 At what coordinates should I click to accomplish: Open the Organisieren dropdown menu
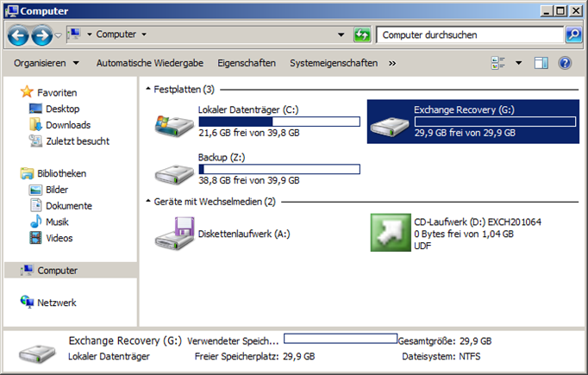47,63
